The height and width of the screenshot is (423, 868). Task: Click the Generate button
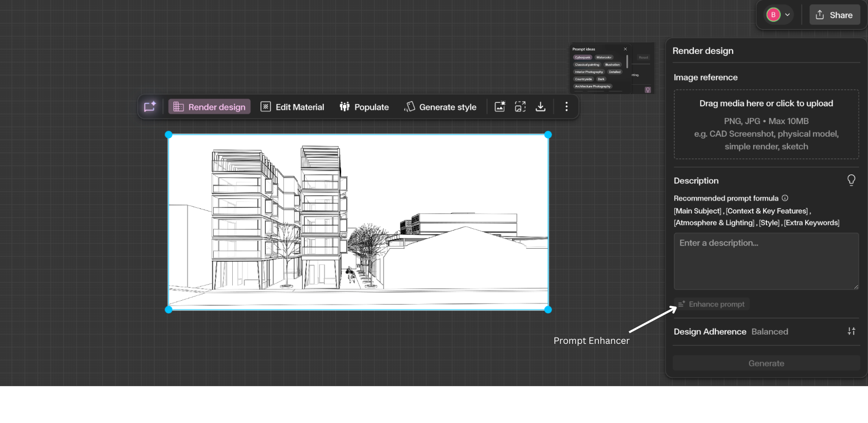point(765,363)
